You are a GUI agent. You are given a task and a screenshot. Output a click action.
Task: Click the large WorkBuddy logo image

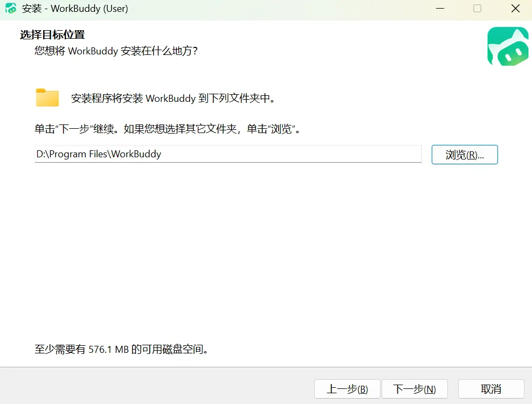508,46
